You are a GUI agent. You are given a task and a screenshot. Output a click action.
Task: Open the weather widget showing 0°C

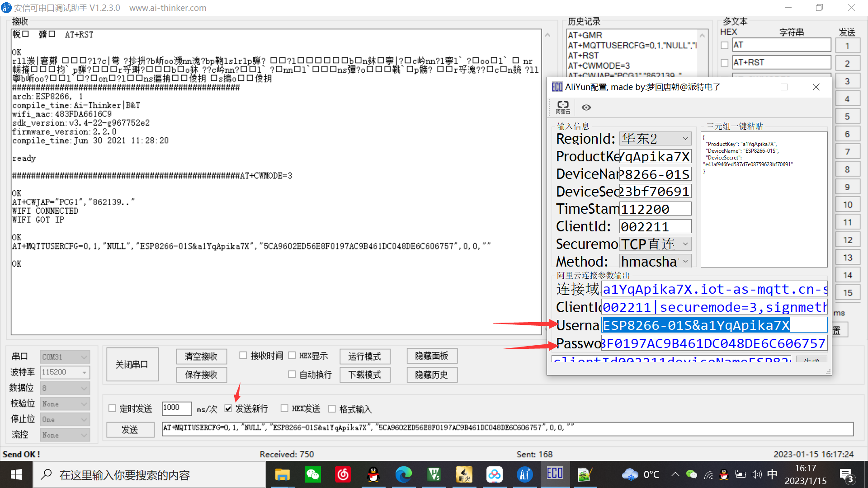pos(641,474)
